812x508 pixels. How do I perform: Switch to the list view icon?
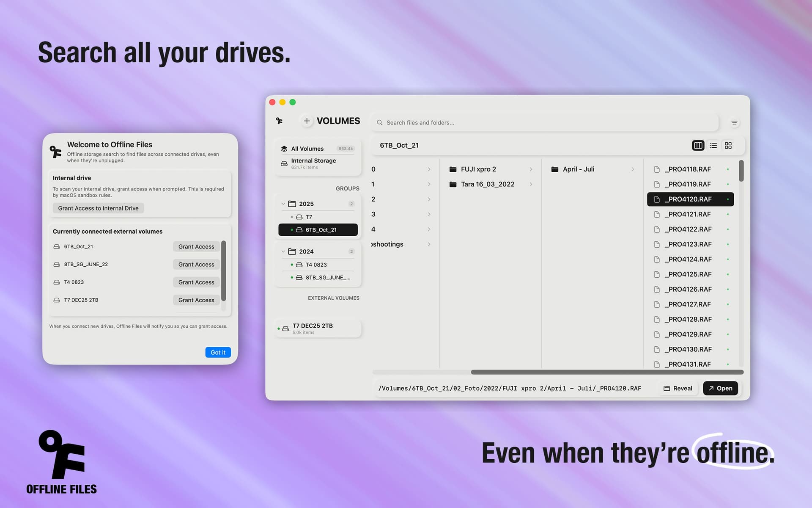click(713, 145)
